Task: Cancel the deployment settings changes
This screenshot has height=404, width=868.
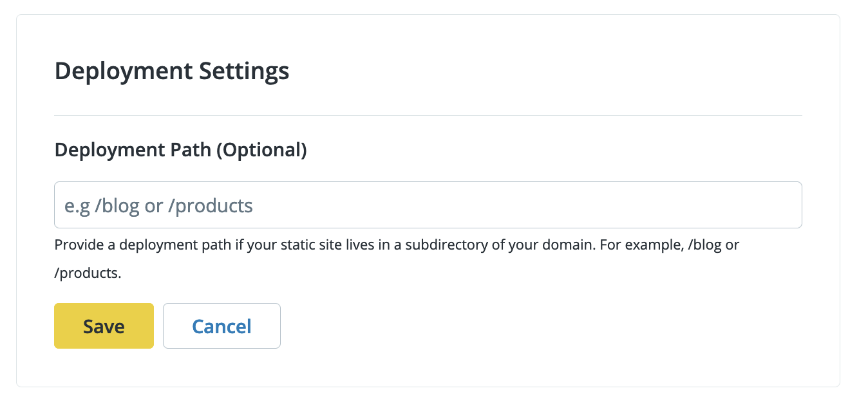Action: point(222,326)
